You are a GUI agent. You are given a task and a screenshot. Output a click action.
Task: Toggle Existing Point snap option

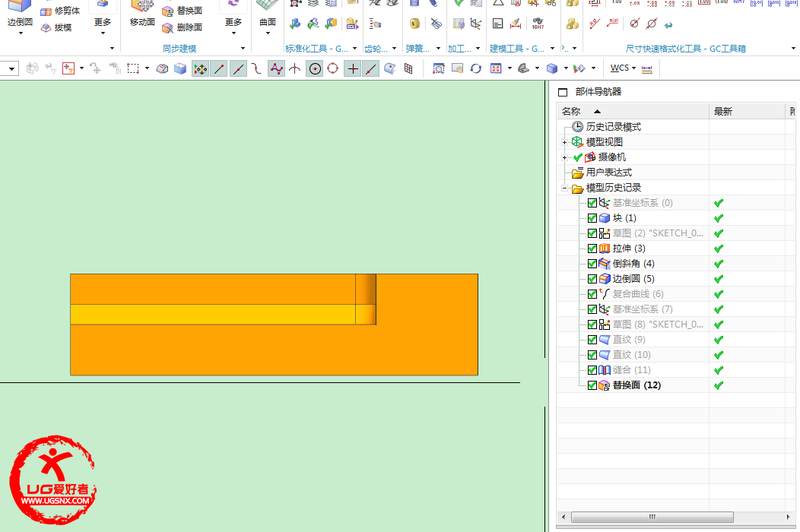point(353,68)
